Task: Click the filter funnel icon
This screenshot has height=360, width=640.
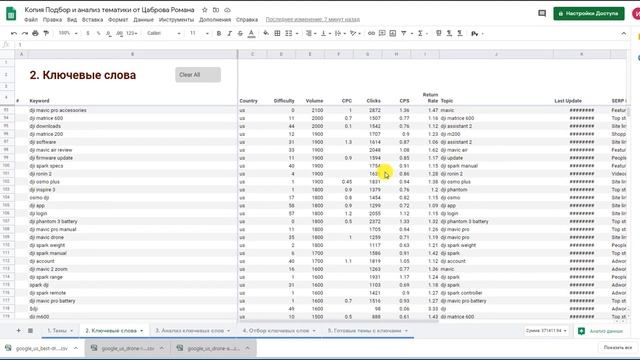Action: click(x=404, y=33)
